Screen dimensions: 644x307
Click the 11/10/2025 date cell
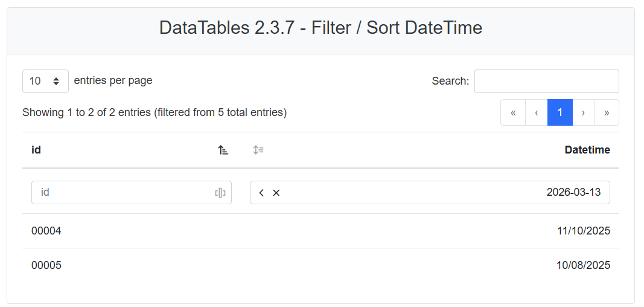click(583, 231)
